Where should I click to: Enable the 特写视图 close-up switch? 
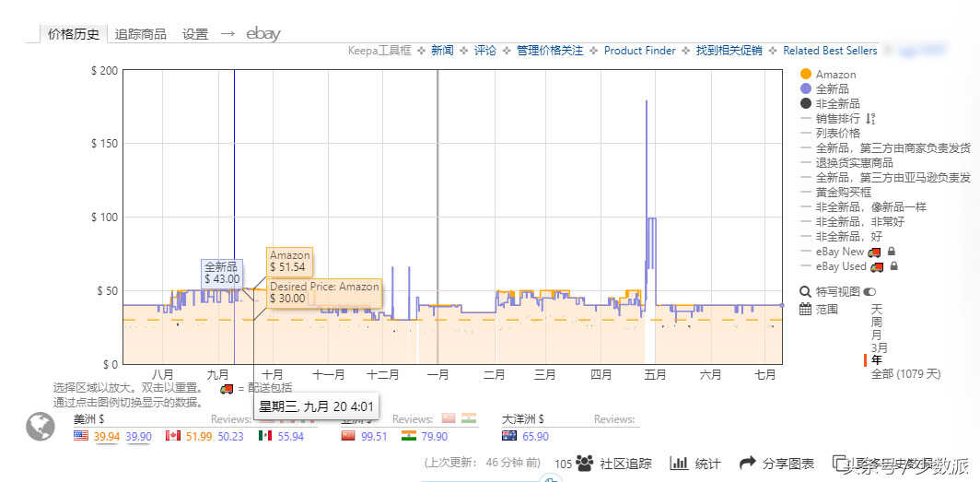[x=869, y=292]
